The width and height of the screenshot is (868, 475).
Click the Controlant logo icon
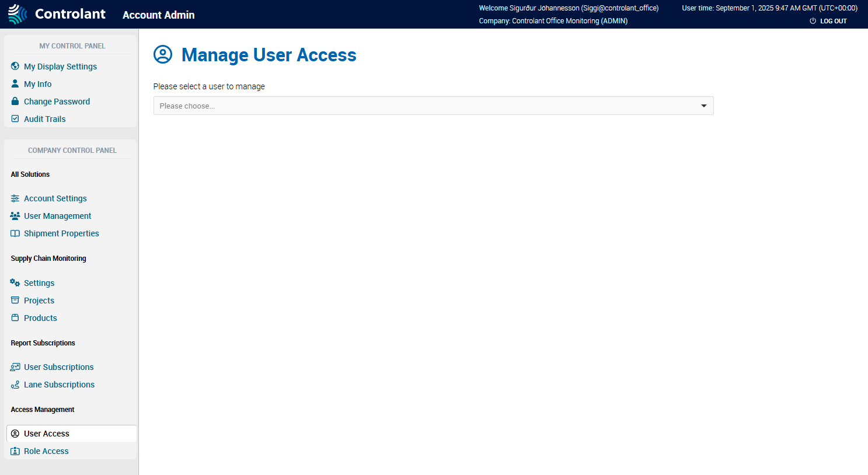pos(17,13)
